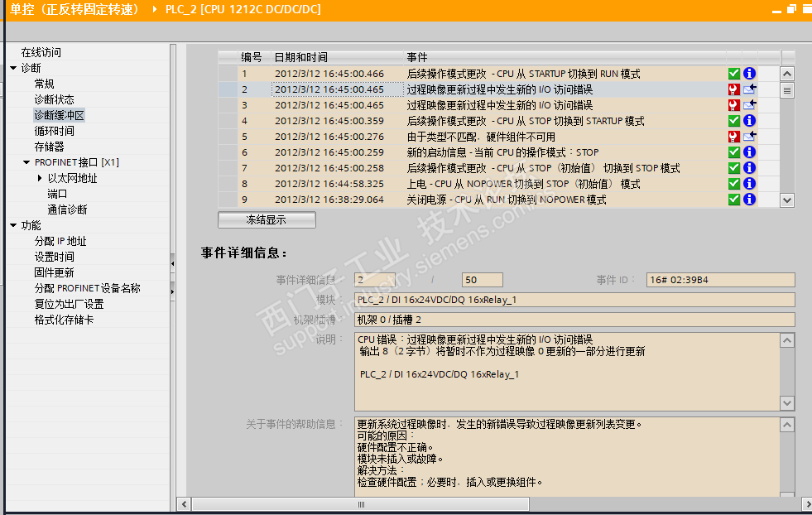Click red wrench error icon in row 2
This screenshot has height=515, width=812.
[x=734, y=89]
